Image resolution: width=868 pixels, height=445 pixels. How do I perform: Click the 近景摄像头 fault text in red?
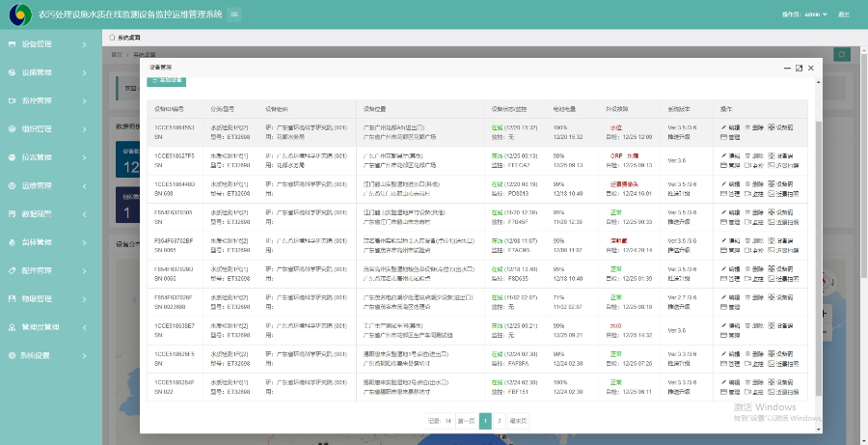(x=624, y=184)
